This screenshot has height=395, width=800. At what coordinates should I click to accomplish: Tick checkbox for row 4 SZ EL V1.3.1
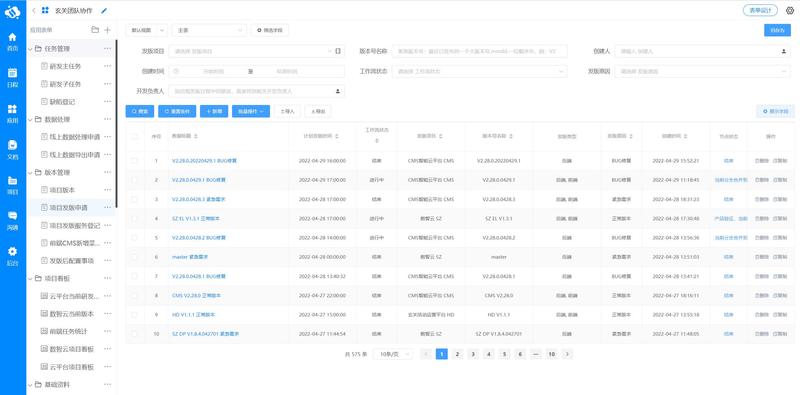tap(135, 218)
